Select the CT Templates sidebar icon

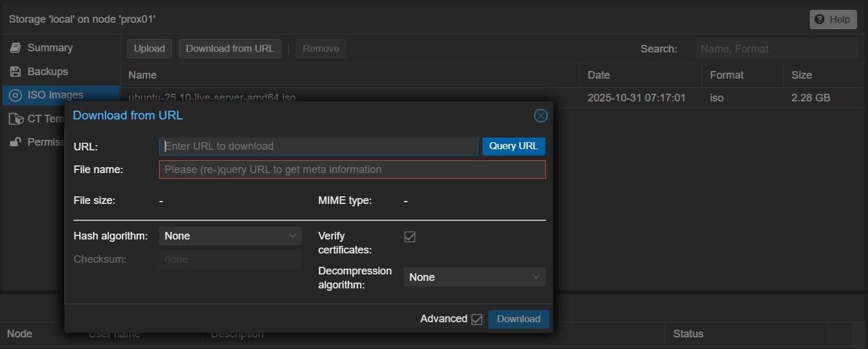point(16,118)
